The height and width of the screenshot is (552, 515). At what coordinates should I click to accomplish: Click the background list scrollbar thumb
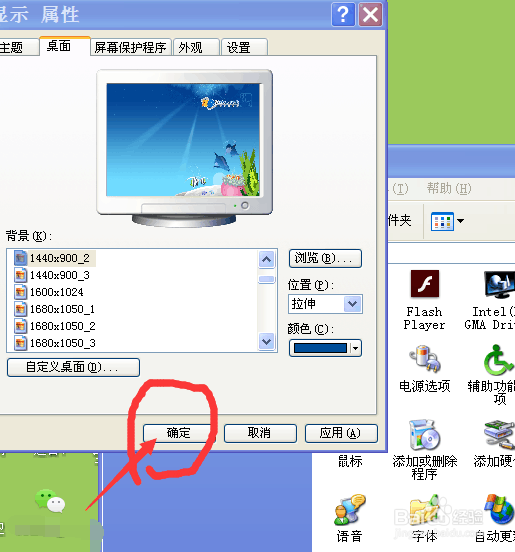coord(266,280)
